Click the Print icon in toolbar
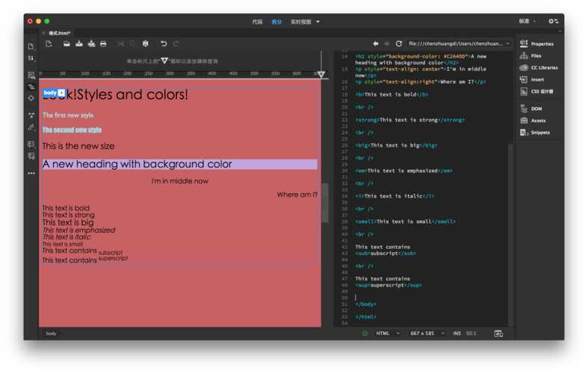588x374 pixels. coord(103,44)
